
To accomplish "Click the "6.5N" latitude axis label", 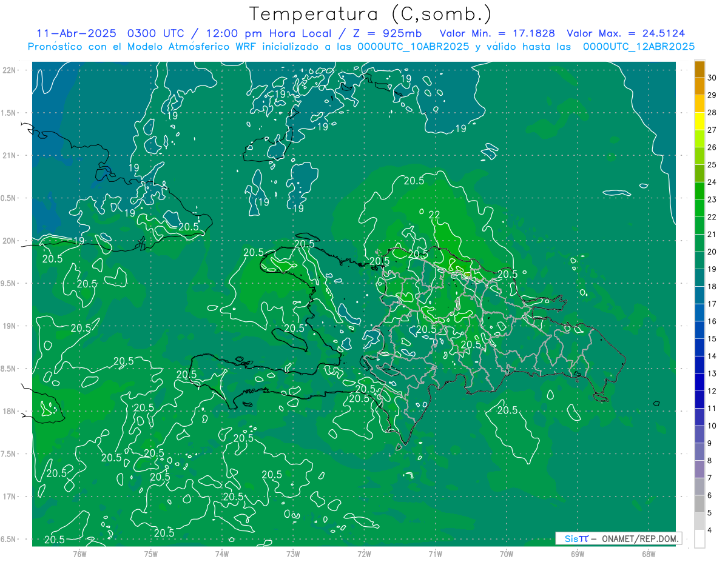I will pos(8,539).
